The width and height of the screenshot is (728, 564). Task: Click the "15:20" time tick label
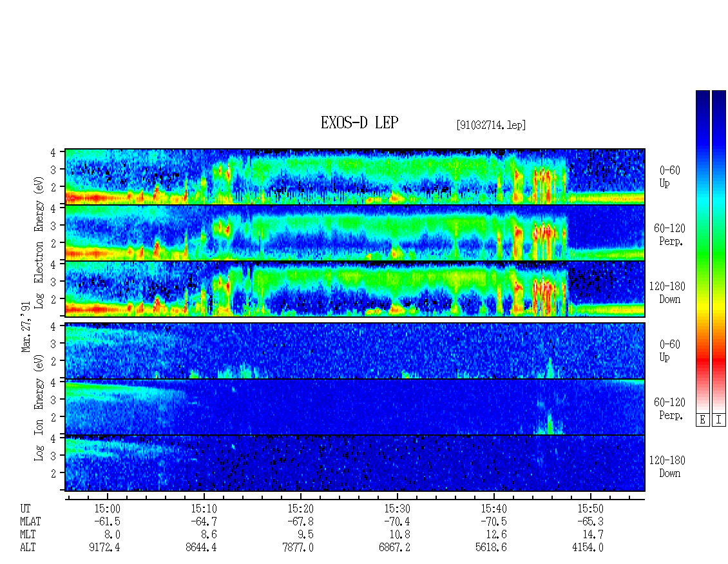(x=300, y=509)
